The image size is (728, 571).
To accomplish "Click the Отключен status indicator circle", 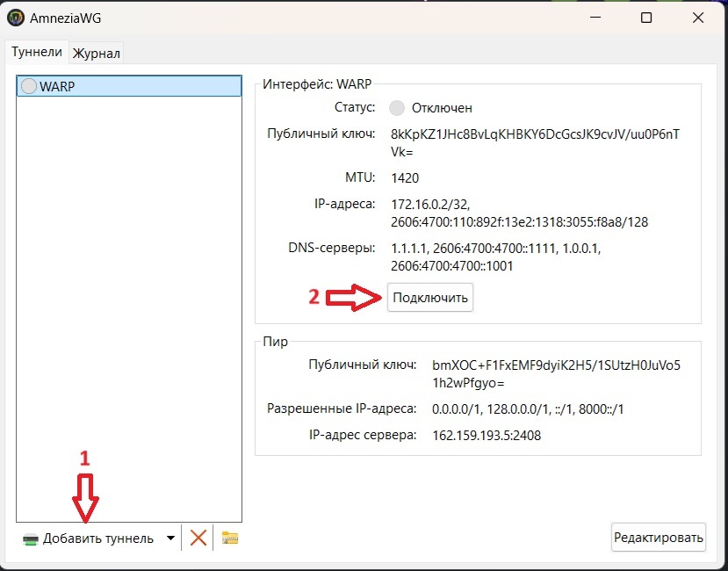I will [397, 108].
